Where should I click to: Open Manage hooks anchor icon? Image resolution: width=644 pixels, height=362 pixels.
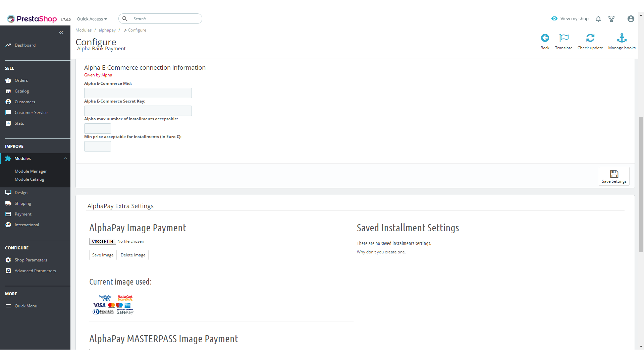click(x=622, y=38)
